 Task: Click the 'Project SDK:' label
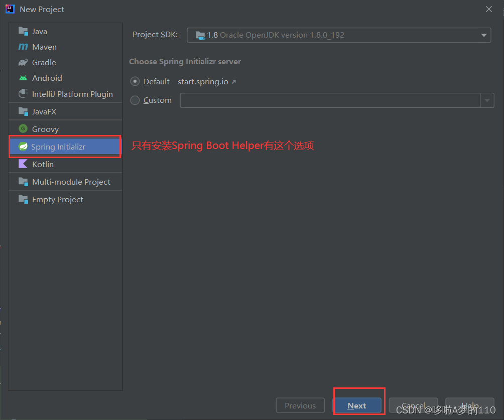155,35
